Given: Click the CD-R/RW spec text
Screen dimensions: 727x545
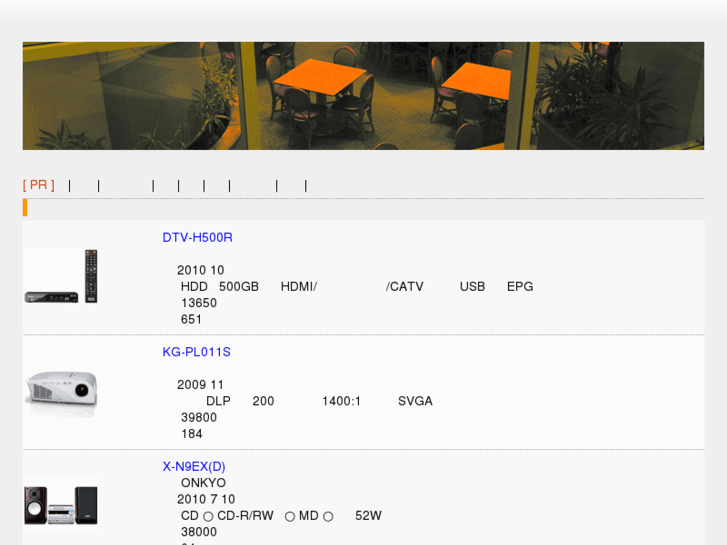Looking at the screenshot, I should 245,515.
